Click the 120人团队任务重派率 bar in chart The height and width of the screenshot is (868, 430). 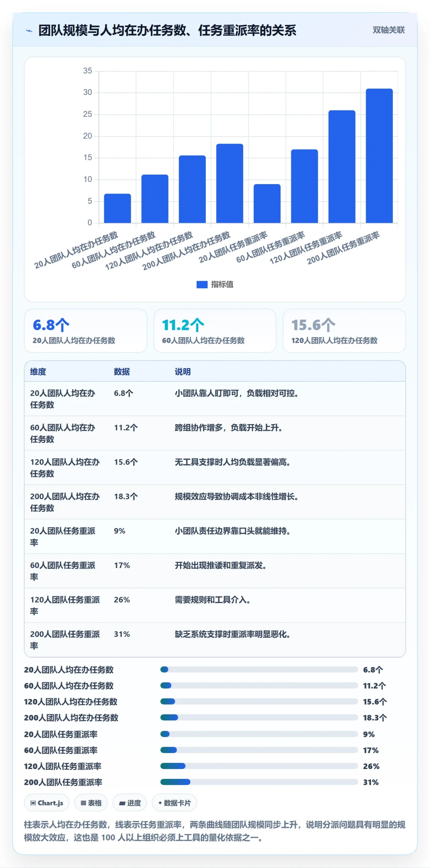tap(342, 166)
